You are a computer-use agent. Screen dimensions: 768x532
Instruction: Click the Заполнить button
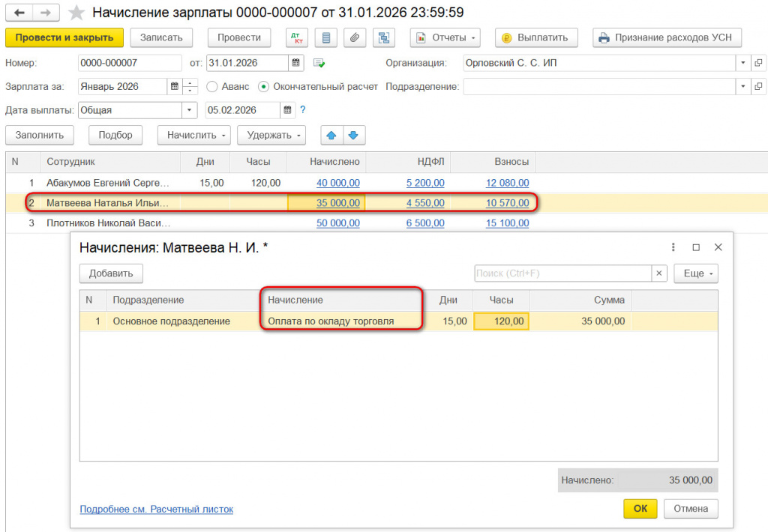[x=40, y=135]
